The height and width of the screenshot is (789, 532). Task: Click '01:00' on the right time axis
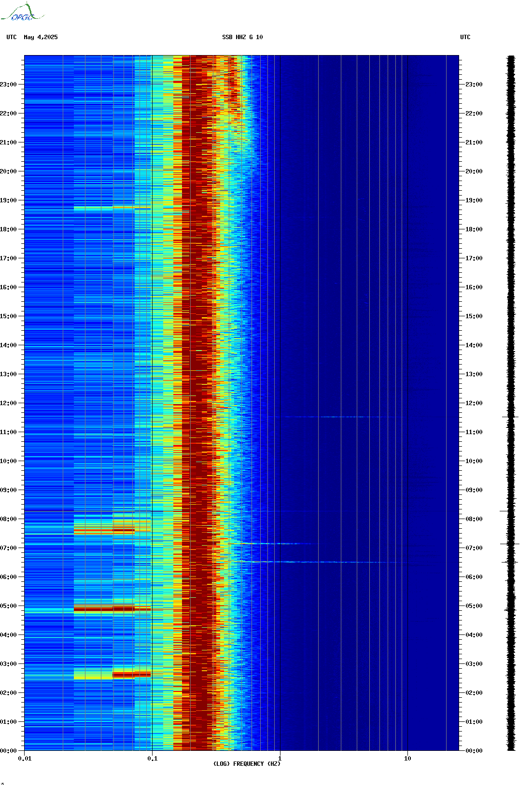pyautogui.click(x=474, y=722)
